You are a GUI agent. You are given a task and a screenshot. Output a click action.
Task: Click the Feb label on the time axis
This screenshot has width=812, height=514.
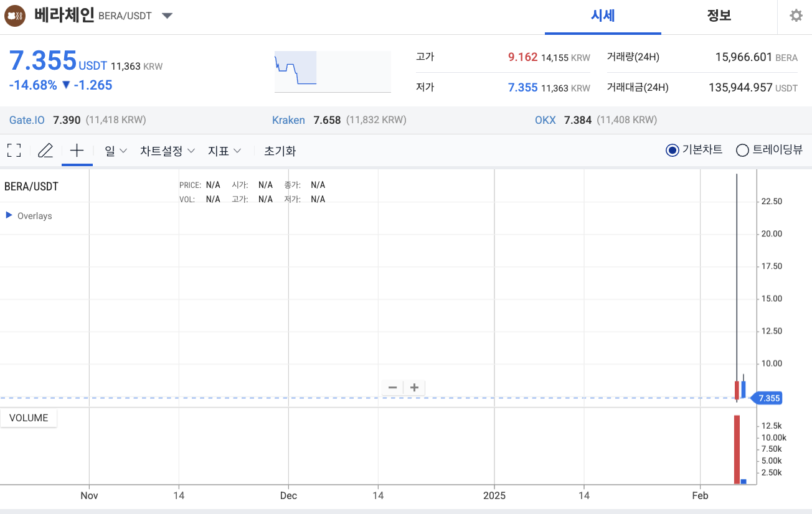point(701,496)
